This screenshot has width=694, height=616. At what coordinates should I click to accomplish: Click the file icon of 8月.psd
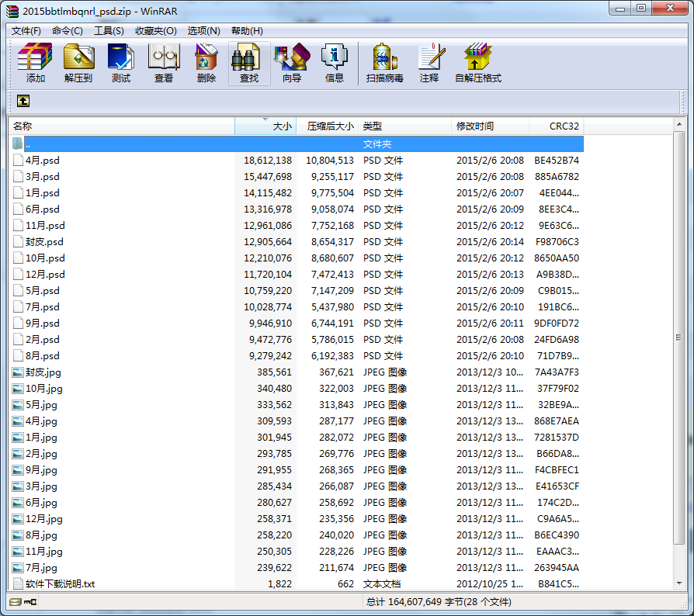tap(18, 355)
